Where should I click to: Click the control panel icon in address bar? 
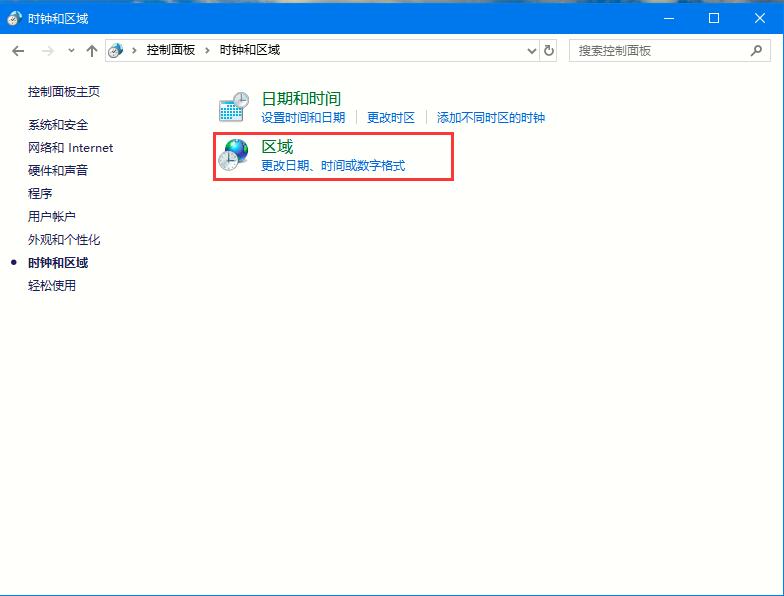tap(117, 50)
